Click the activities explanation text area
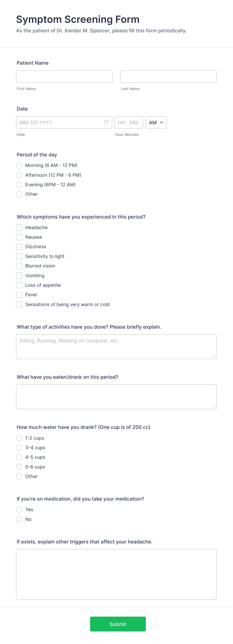 (116, 346)
